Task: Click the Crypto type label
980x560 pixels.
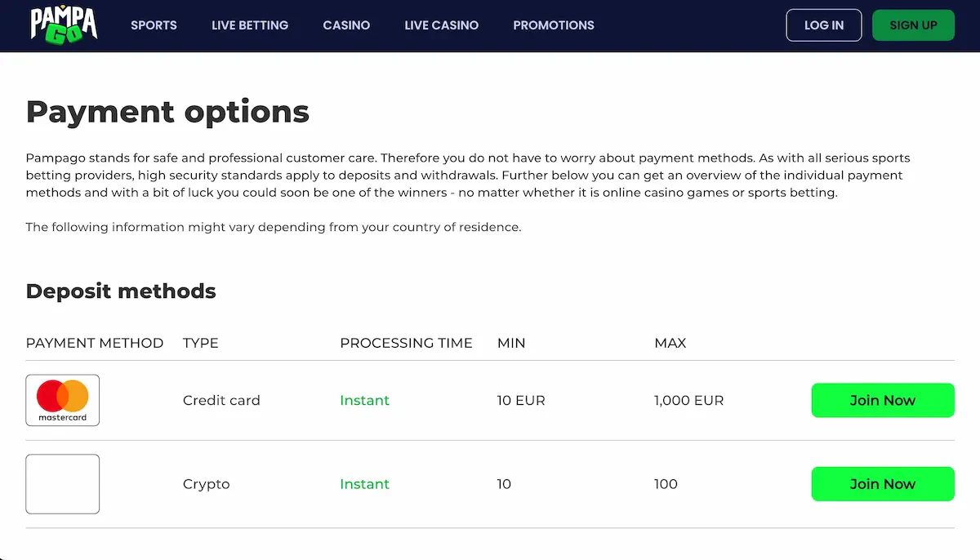Action: coord(207,484)
